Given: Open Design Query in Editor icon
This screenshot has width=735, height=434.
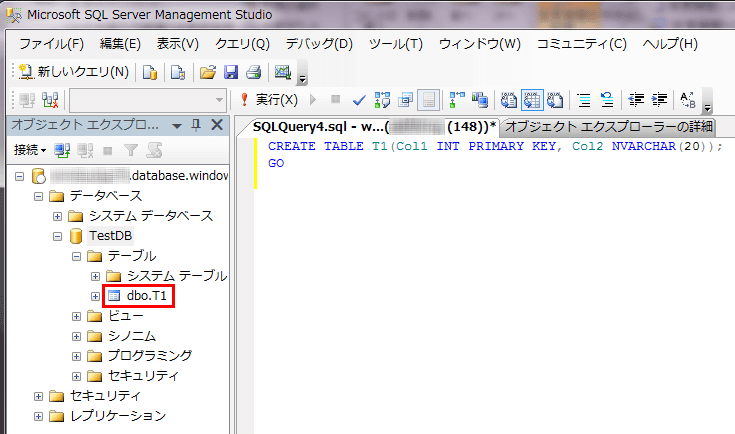Looking at the screenshot, I should [405, 100].
